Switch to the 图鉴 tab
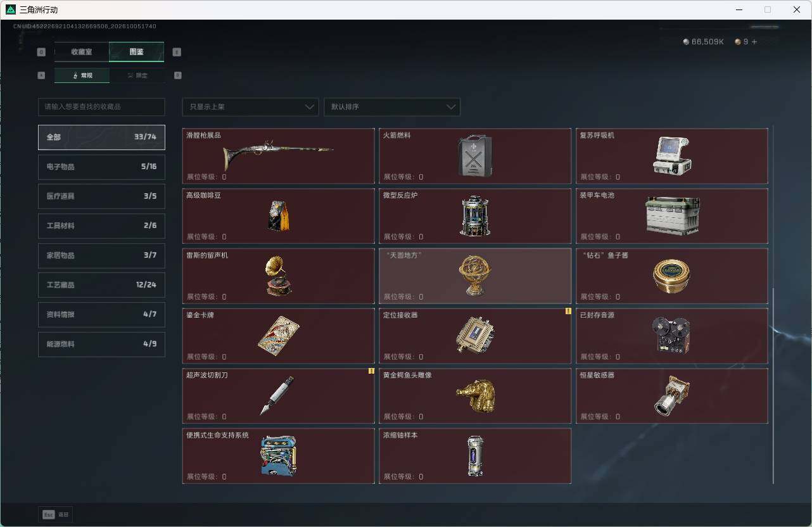 [x=137, y=52]
